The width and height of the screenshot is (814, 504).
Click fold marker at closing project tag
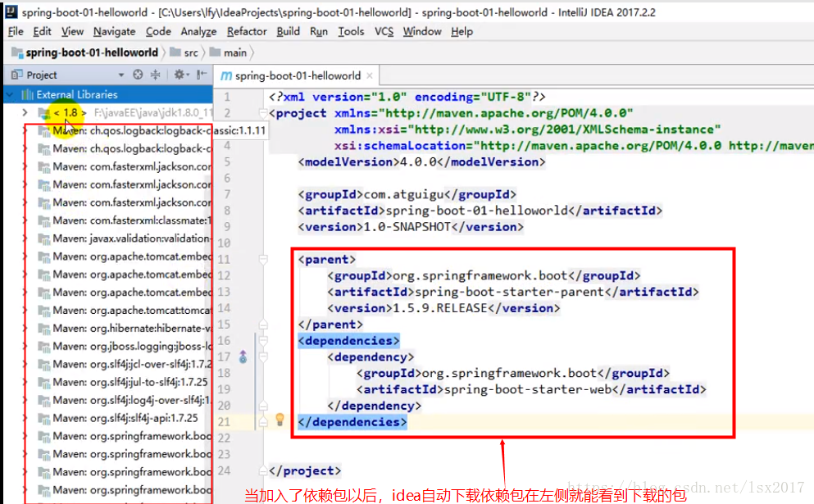[x=263, y=470]
